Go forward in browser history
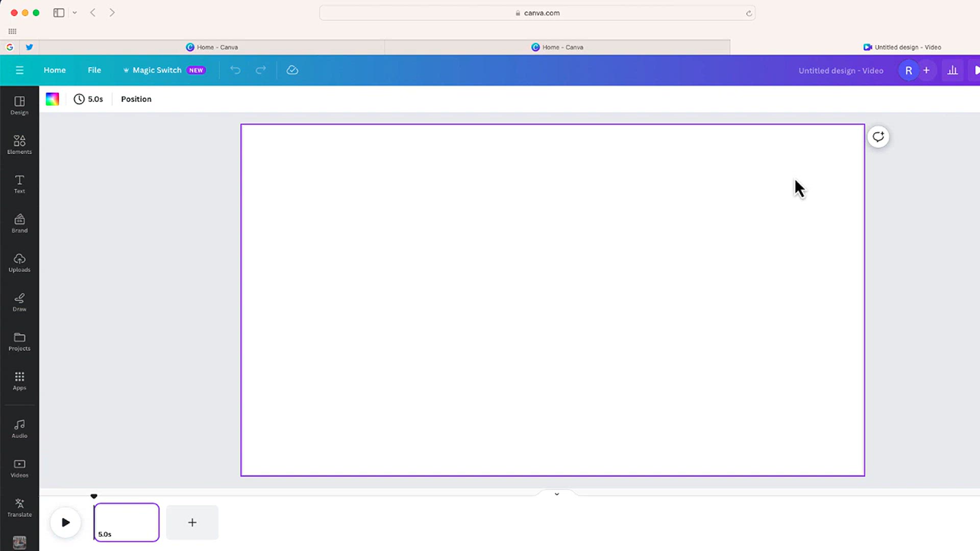 [x=112, y=13]
